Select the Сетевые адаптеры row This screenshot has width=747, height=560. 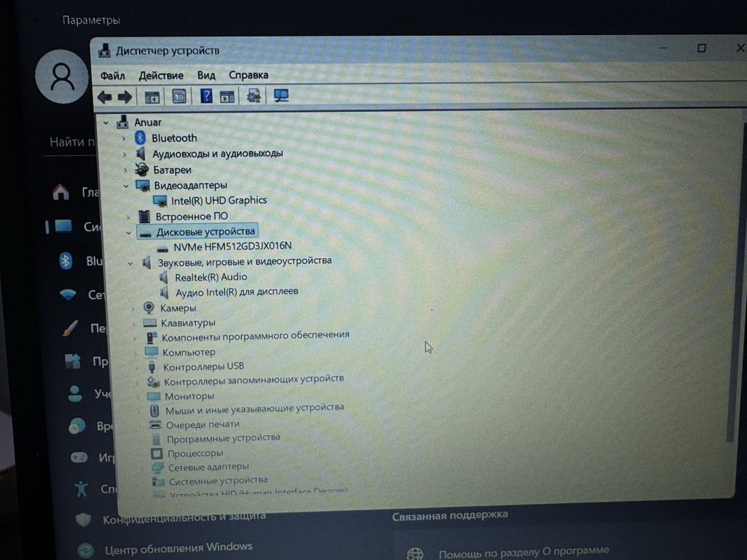pyautogui.click(x=208, y=467)
